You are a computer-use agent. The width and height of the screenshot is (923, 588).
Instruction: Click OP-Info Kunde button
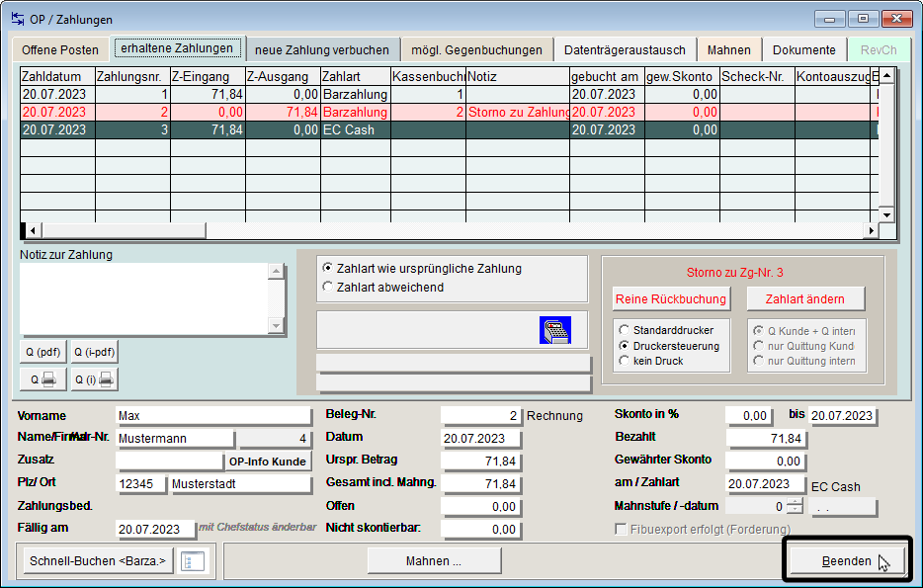click(x=267, y=462)
